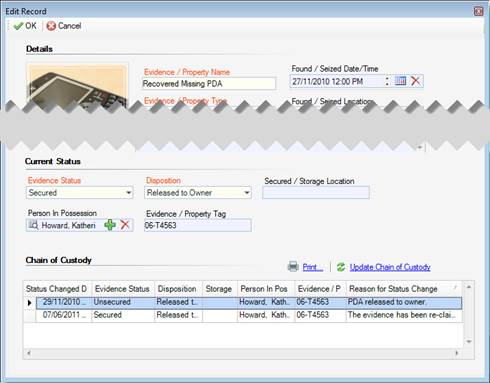The height and width of the screenshot is (383, 490).
Task: Remove person in possession with red X
Action: click(x=125, y=225)
